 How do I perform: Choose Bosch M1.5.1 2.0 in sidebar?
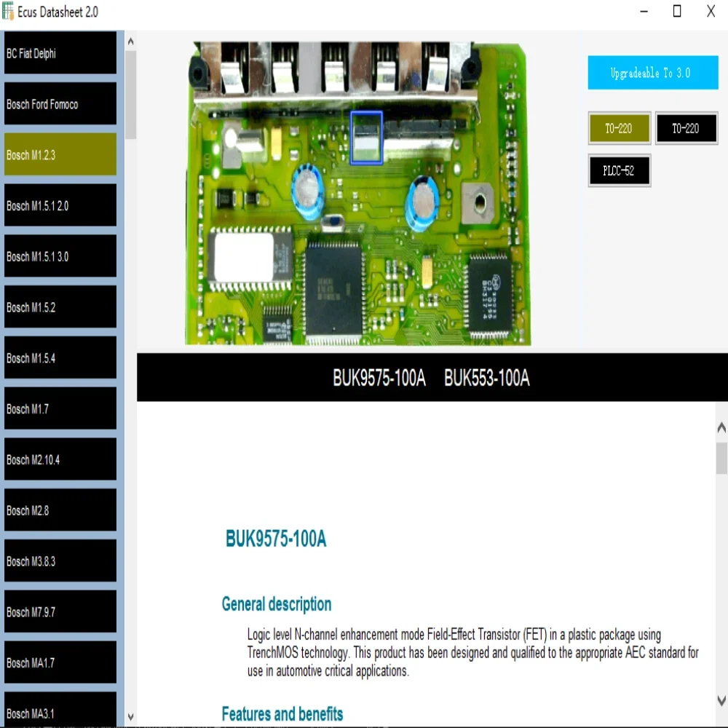tap(60, 205)
